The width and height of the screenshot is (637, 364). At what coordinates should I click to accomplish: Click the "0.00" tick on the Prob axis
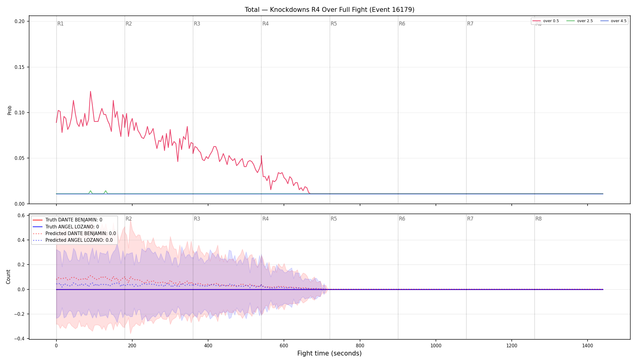(20, 204)
